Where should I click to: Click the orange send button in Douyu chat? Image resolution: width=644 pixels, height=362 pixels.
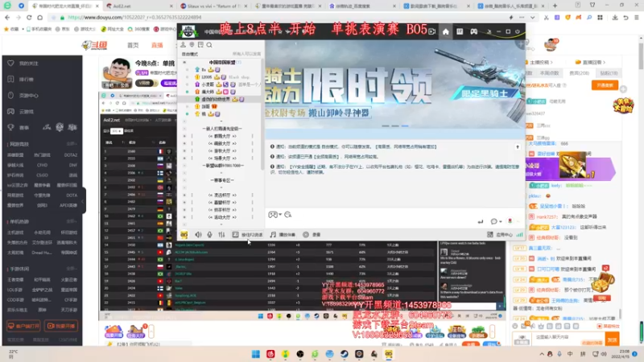click(x=613, y=339)
